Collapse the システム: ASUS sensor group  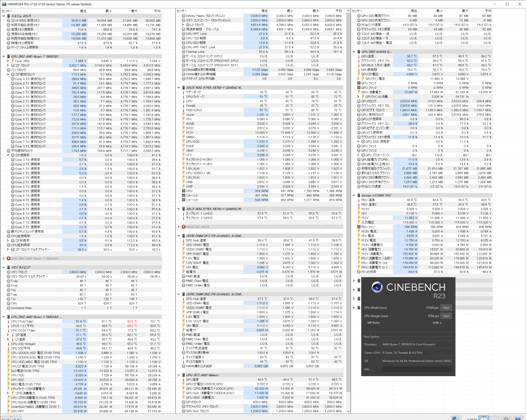4,16
